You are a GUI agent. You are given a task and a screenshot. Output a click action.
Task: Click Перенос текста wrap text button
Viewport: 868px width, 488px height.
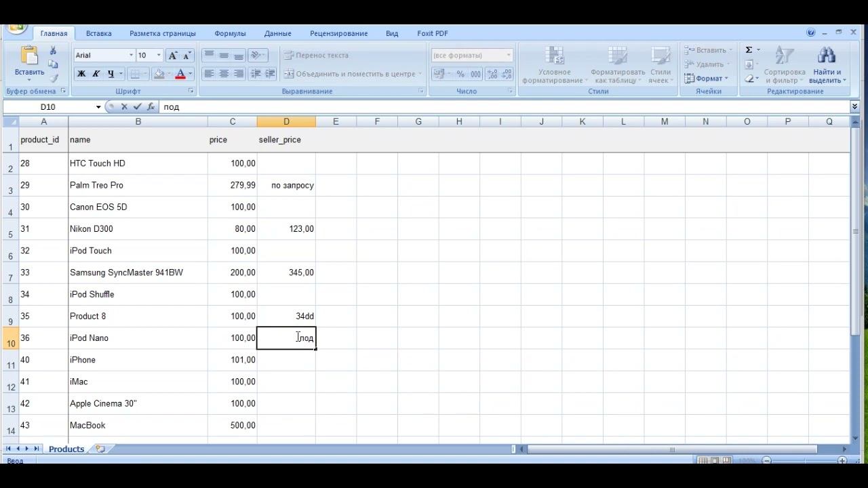pos(316,56)
